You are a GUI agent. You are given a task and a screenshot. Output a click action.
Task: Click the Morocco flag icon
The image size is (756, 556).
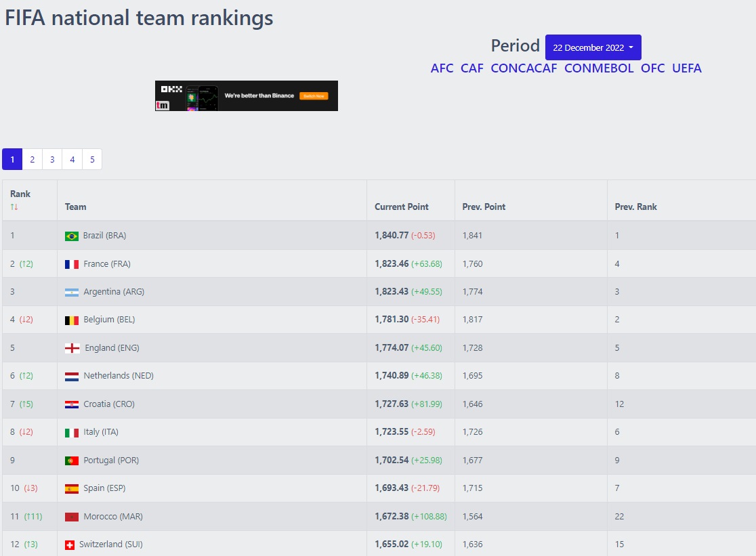point(71,517)
